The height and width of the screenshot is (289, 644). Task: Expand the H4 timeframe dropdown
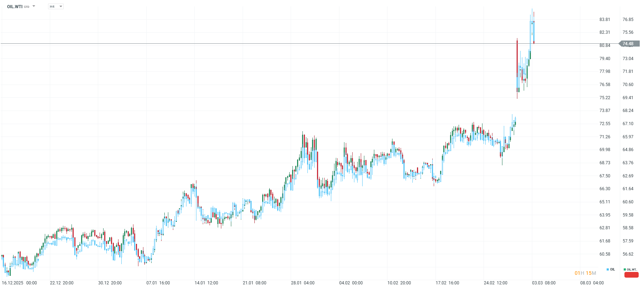(x=61, y=6)
